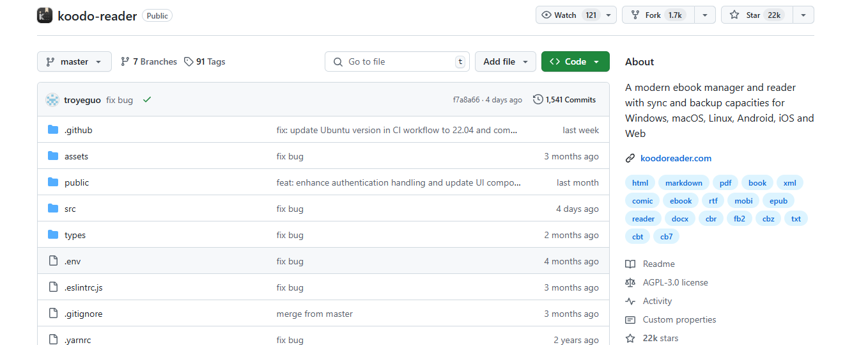Open the src folder
The height and width of the screenshot is (345, 868).
pyautogui.click(x=70, y=209)
